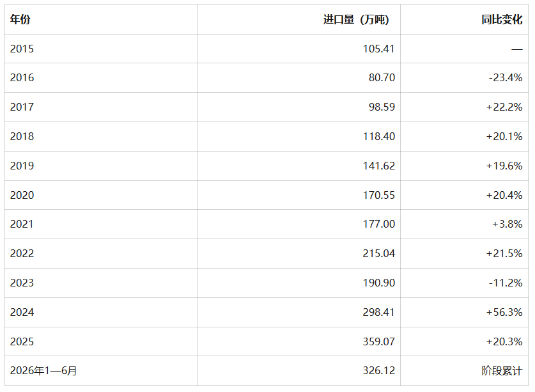The image size is (535, 392).
Task: Click the 170.55 import value
Action: click(x=379, y=195)
